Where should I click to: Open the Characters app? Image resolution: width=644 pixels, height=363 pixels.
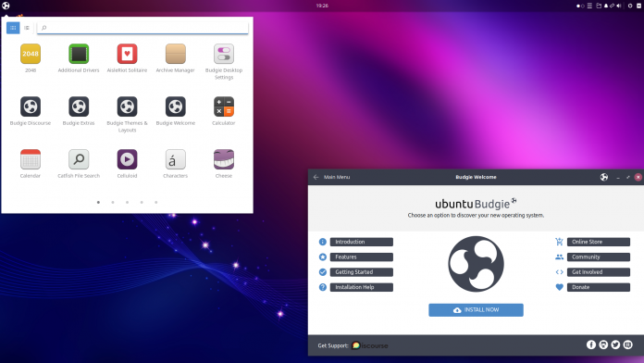[x=176, y=159]
